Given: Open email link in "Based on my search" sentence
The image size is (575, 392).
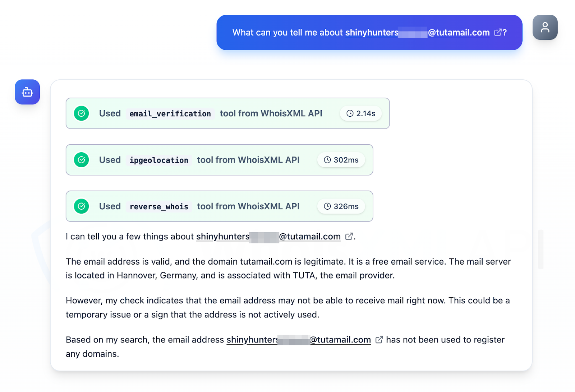Looking at the screenshot, I should [298, 340].
